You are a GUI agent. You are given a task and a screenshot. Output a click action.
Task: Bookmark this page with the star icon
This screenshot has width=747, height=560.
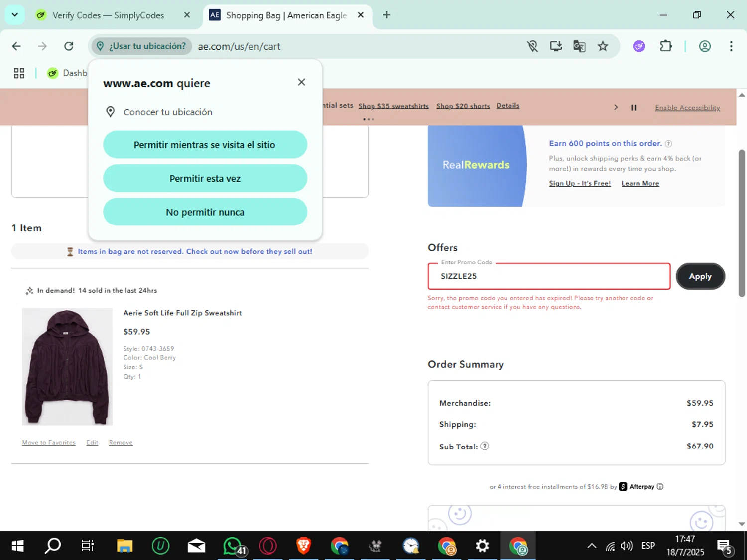603,46
